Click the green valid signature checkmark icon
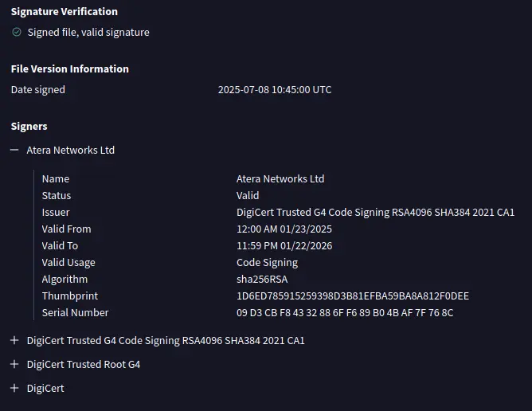This screenshot has width=532, height=411. pyautogui.click(x=17, y=32)
